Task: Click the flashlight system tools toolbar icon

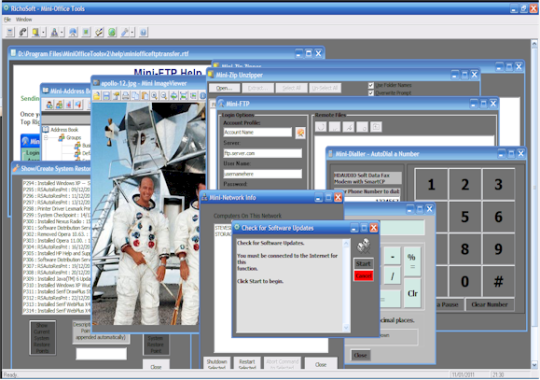Action: [x=125, y=32]
